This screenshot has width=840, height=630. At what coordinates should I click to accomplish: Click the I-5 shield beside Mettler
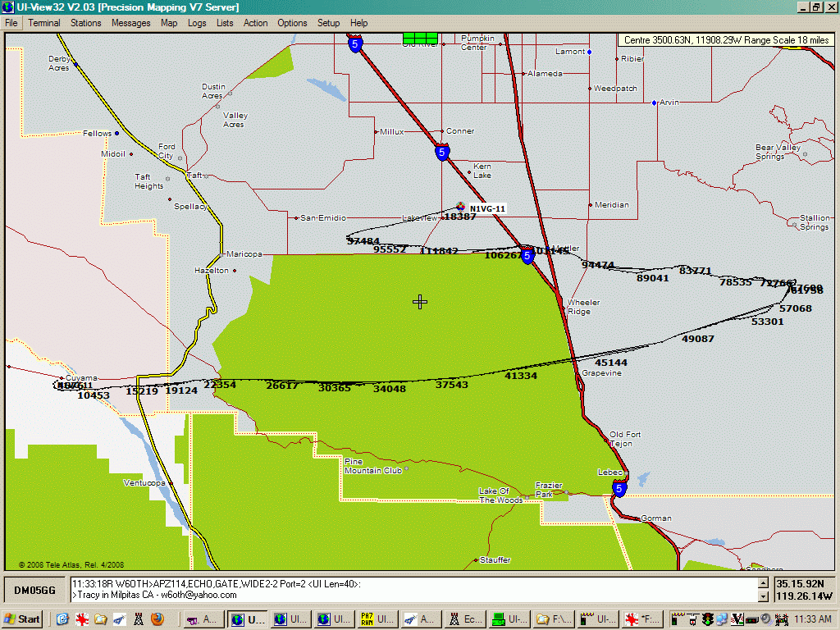(x=527, y=256)
